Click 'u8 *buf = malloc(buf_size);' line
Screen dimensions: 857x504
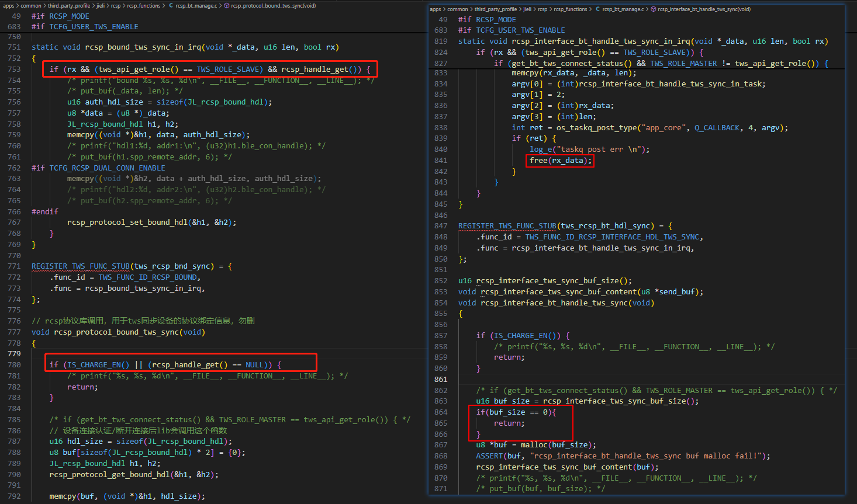(x=536, y=444)
